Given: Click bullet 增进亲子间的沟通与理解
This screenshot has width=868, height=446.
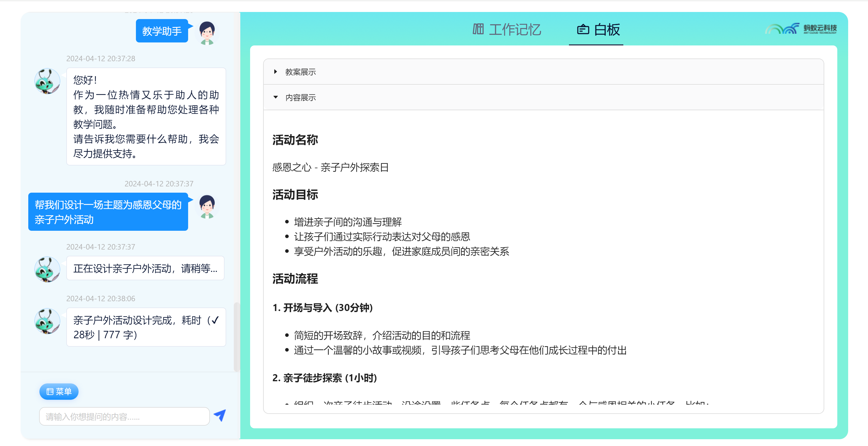Looking at the screenshot, I should pos(348,222).
